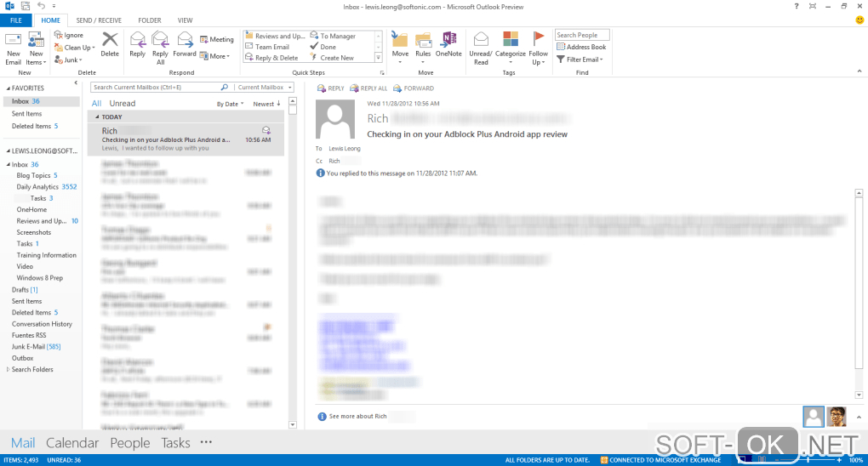The image size is (868, 466).
Task: Select Daily Analytics folder
Action: click(47, 187)
